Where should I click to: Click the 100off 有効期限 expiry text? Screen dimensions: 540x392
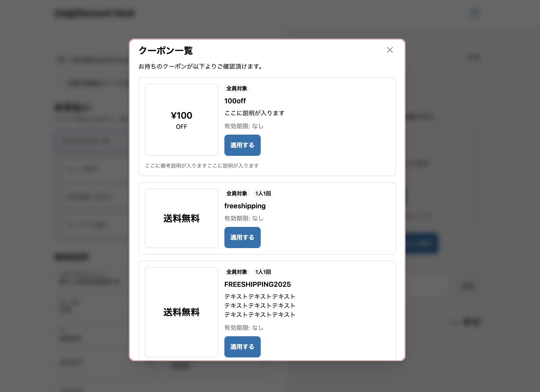244,126
